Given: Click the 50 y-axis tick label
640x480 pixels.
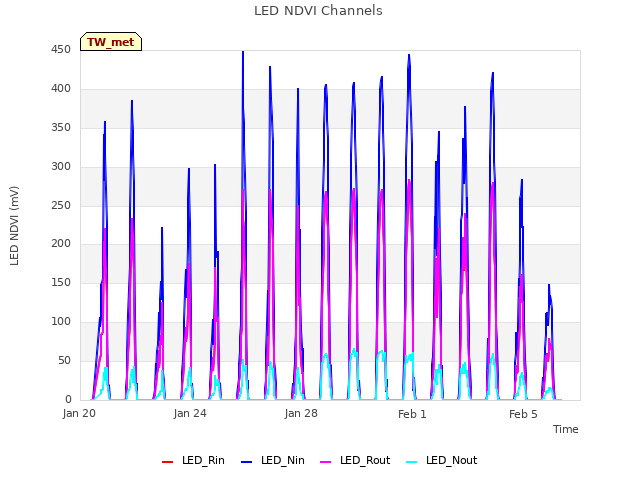Looking at the screenshot, I should pos(64,360).
